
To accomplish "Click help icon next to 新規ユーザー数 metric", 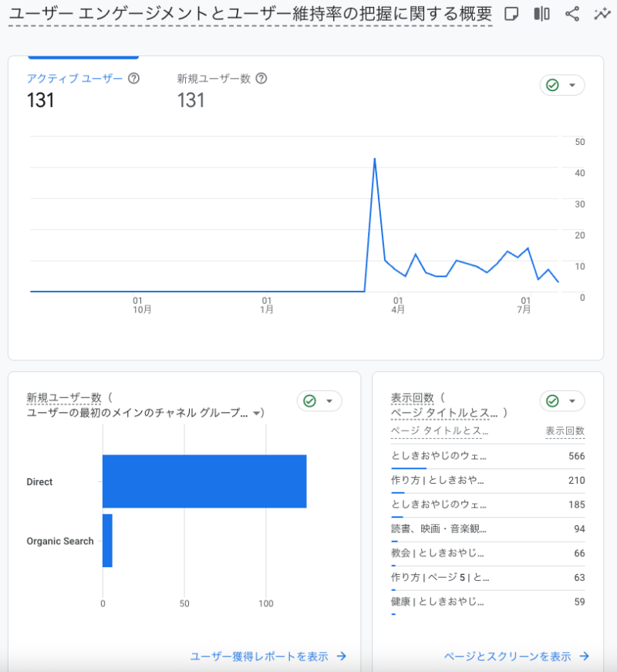I will (x=261, y=79).
